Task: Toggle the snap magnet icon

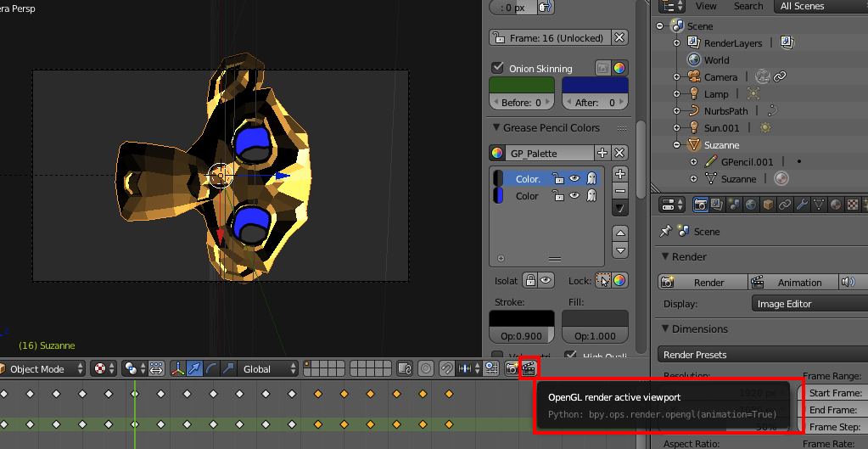Action: [446, 368]
